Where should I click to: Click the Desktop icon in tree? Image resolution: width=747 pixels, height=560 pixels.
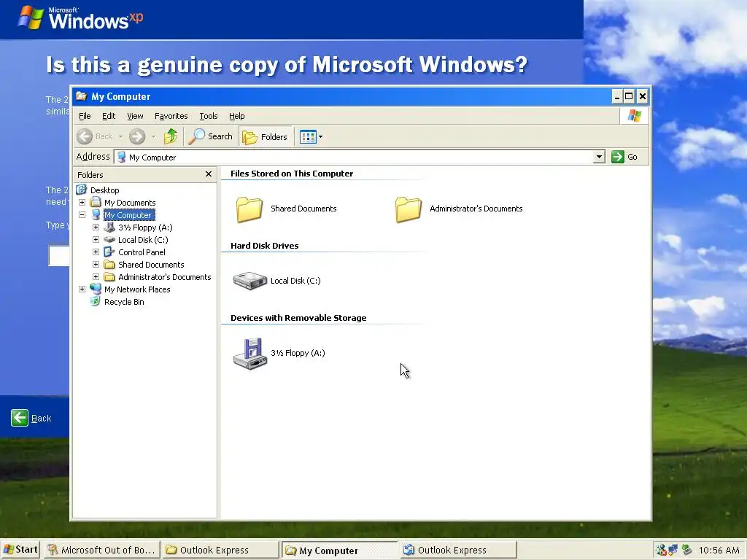pyautogui.click(x=82, y=190)
